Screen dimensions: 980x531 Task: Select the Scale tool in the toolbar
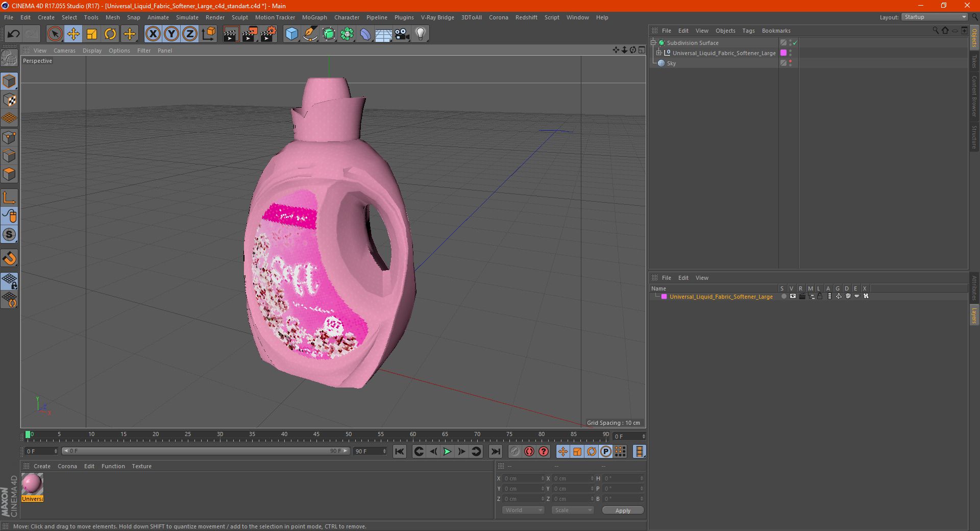[92, 34]
